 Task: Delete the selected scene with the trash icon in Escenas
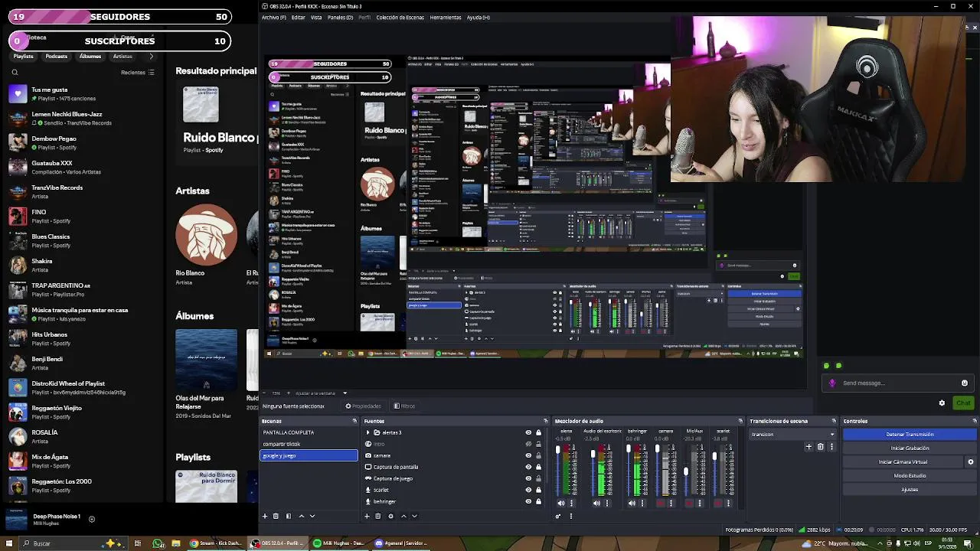[x=276, y=516]
